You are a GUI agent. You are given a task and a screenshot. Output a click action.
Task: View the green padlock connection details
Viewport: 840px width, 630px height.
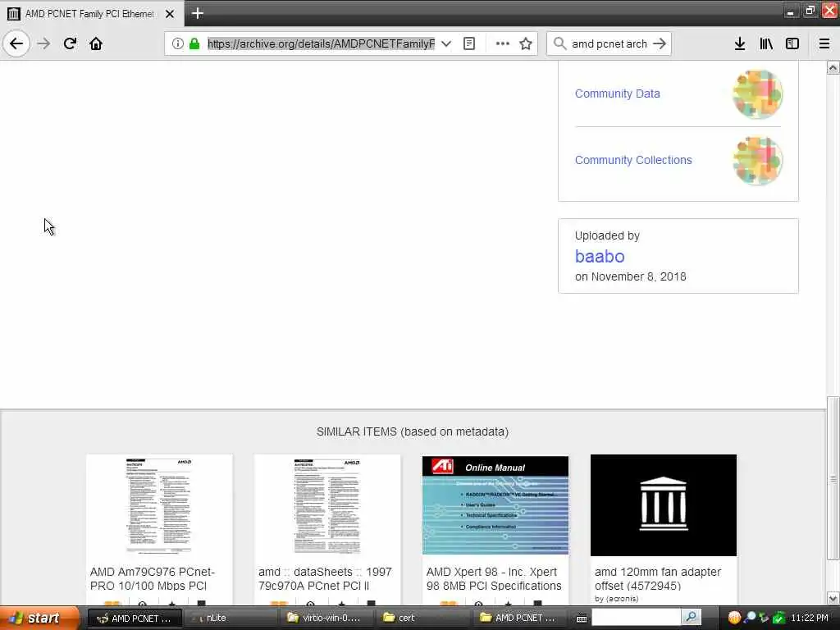194,43
